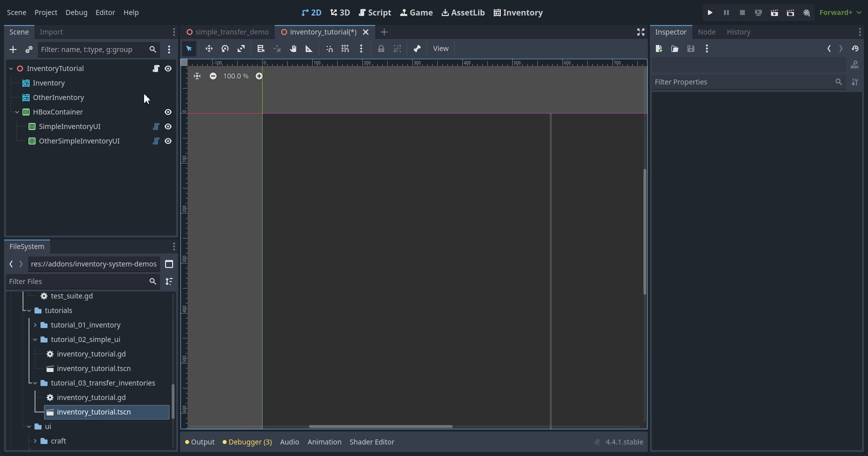Image resolution: width=868 pixels, height=456 pixels.
Task: Toggle FileSystem split mode icon
Action: pyautogui.click(x=169, y=264)
